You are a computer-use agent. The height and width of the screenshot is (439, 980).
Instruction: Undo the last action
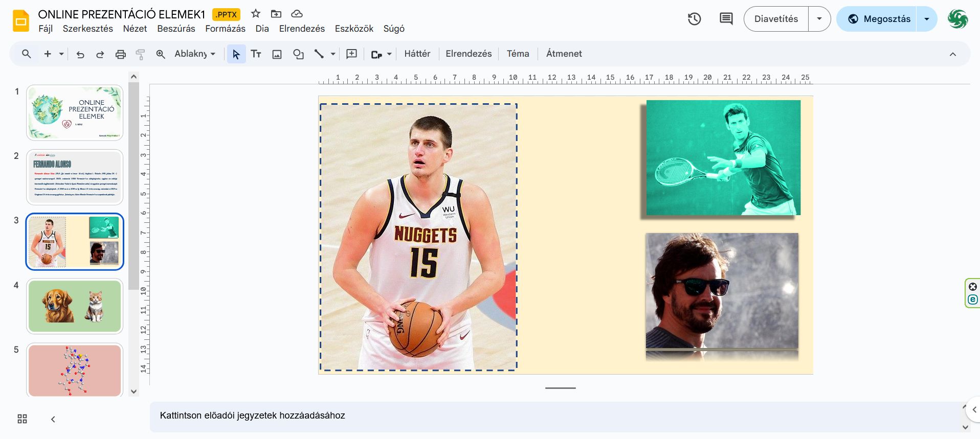(80, 54)
